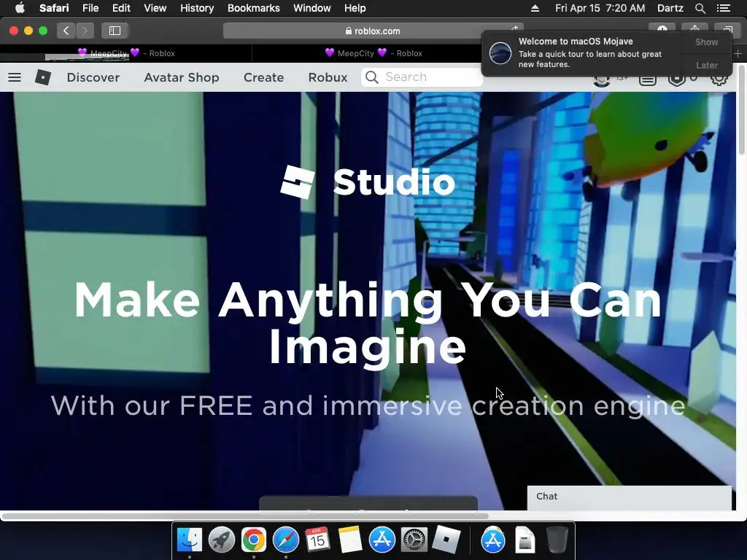
Task: Switch to the first MeepCity Roblox tab
Action: coord(125,53)
